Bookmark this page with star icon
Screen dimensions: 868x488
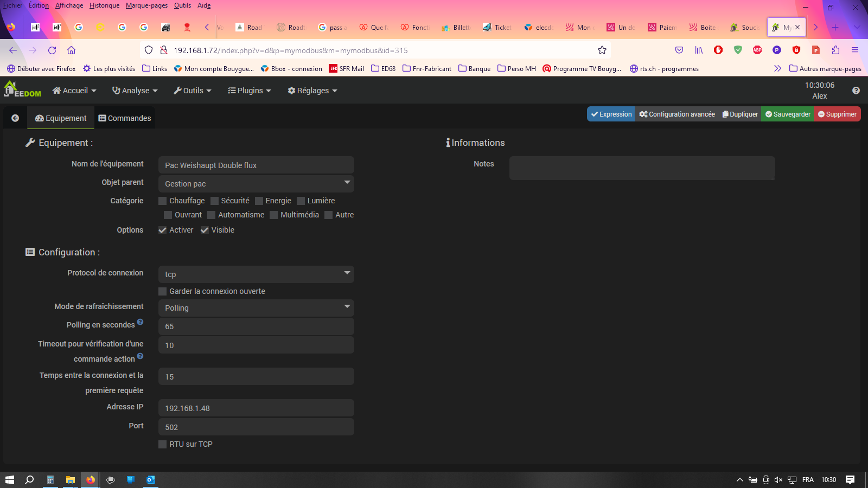(602, 50)
